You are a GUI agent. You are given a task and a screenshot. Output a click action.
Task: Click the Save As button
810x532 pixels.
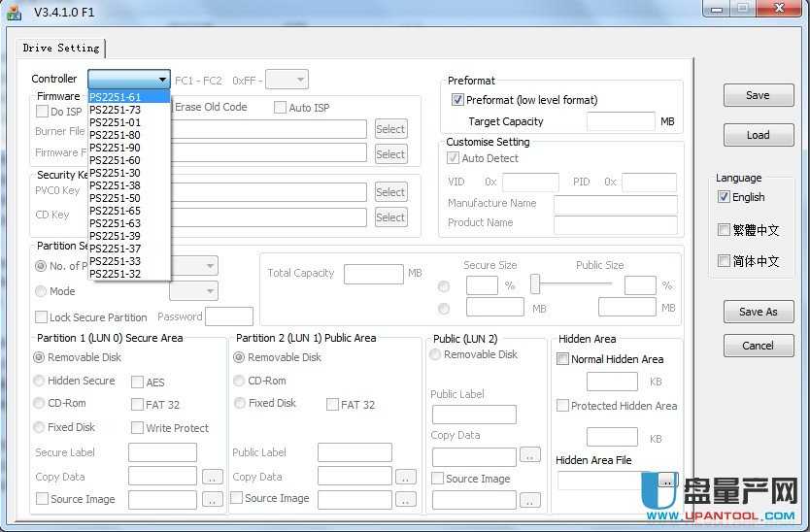[x=758, y=312]
